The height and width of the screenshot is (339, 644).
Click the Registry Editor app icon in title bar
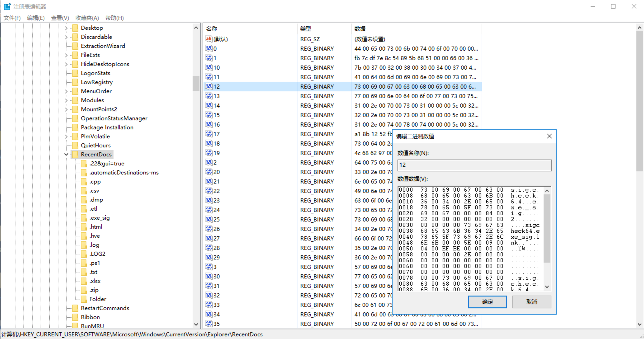point(7,7)
